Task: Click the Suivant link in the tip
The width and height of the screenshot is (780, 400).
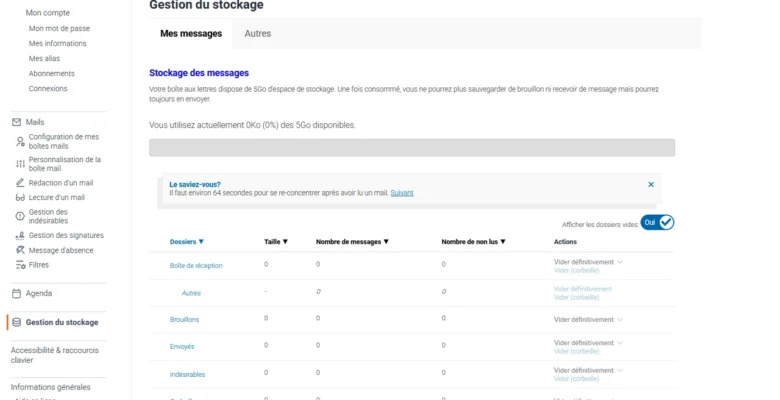Action: pos(402,193)
